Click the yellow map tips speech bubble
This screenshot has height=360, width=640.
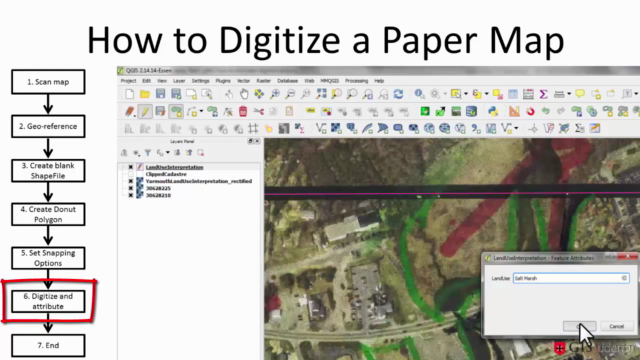(580, 94)
